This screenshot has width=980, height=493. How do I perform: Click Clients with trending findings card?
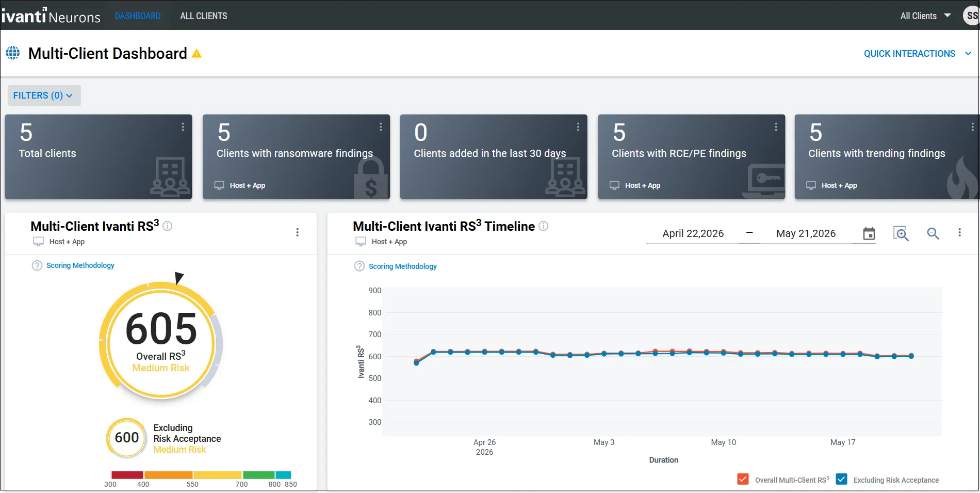(x=887, y=156)
